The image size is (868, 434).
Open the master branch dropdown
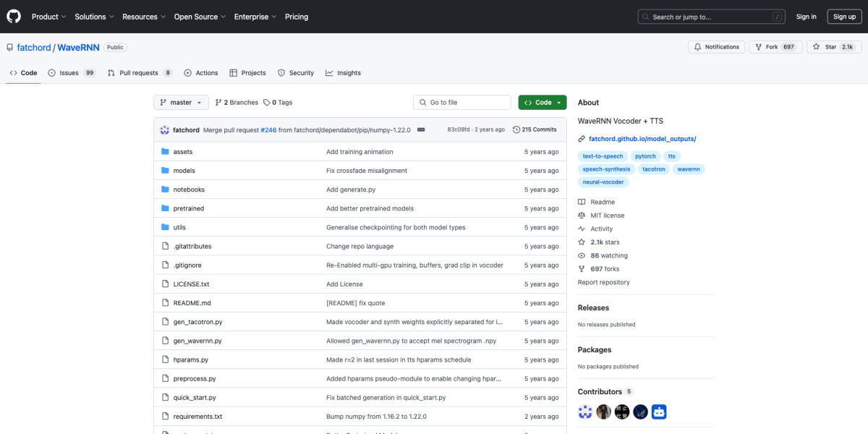[x=181, y=103]
